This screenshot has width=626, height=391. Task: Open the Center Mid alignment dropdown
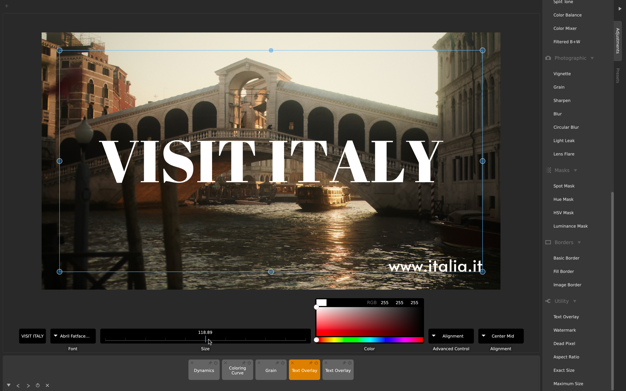coord(501,336)
